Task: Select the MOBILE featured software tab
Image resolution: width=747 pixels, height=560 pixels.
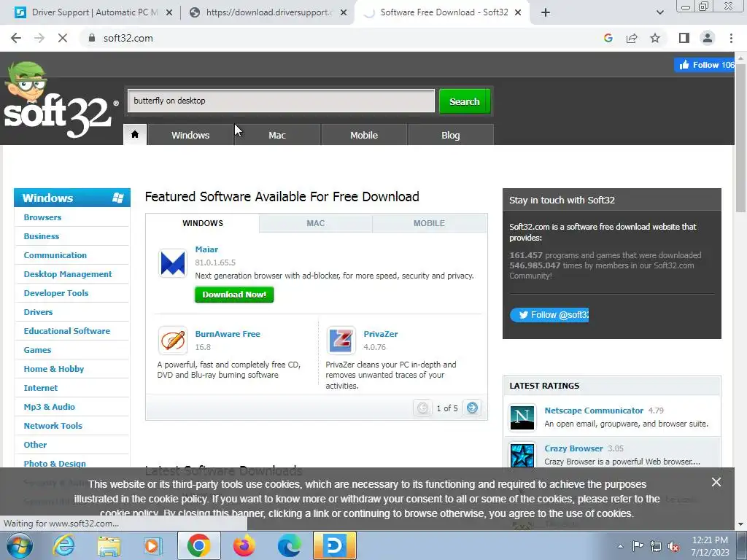Action: [x=429, y=223]
